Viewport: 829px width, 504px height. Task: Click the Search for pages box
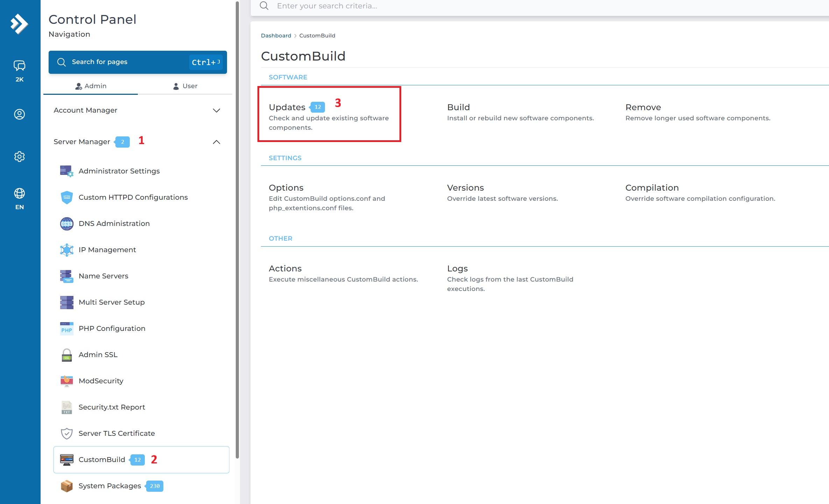[x=137, y=62]
